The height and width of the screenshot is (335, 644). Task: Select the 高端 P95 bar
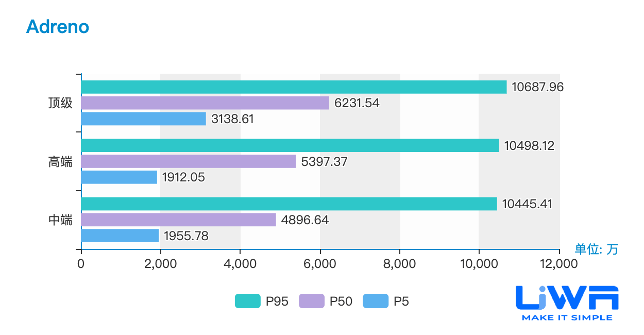[290, 145]
